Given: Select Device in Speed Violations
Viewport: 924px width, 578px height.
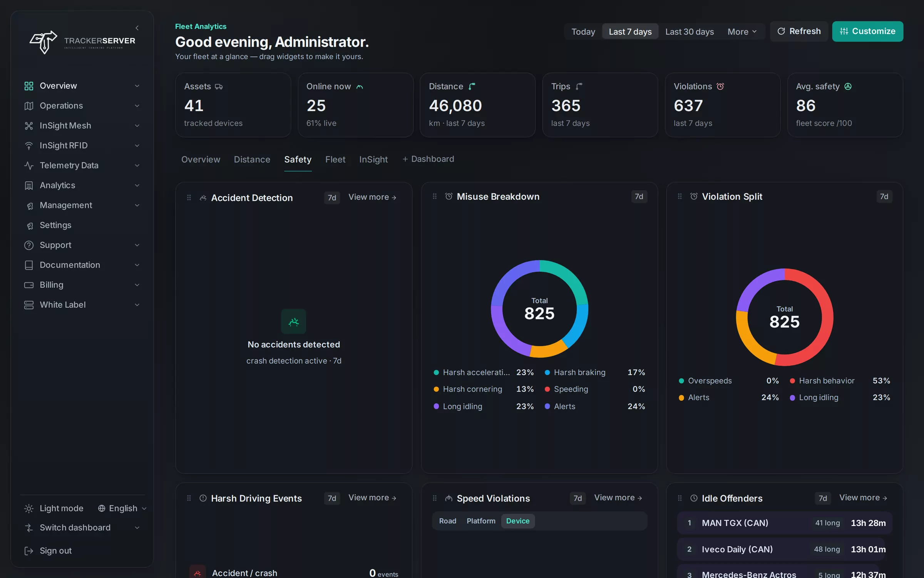Looking at the screenshot, I should [x=518, y=521].
